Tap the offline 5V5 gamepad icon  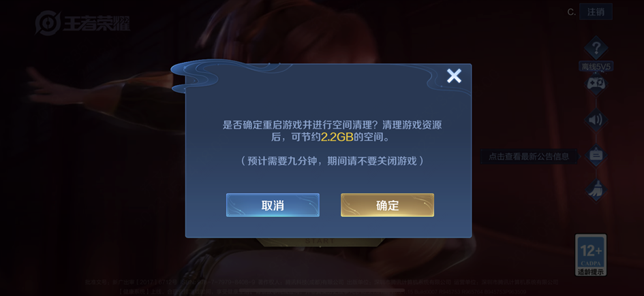coord(596,84)
